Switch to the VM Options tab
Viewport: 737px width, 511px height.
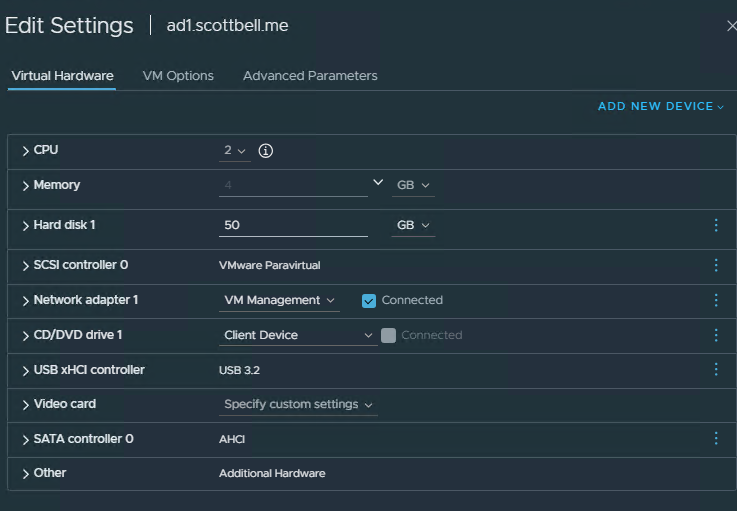pyautogui.click(x=178, y=76)
